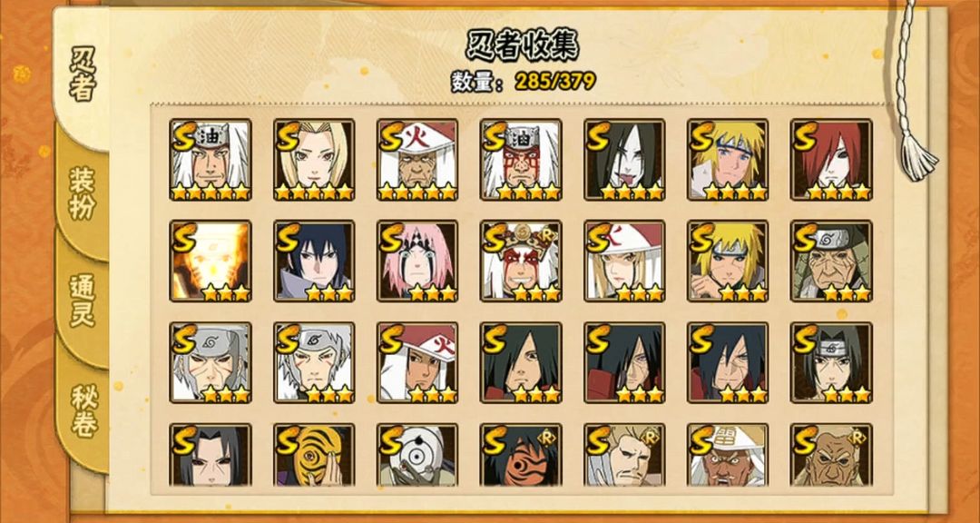Pull the hanging white tassel rope
The image size is (980, 523).
(x=915, y=94)
